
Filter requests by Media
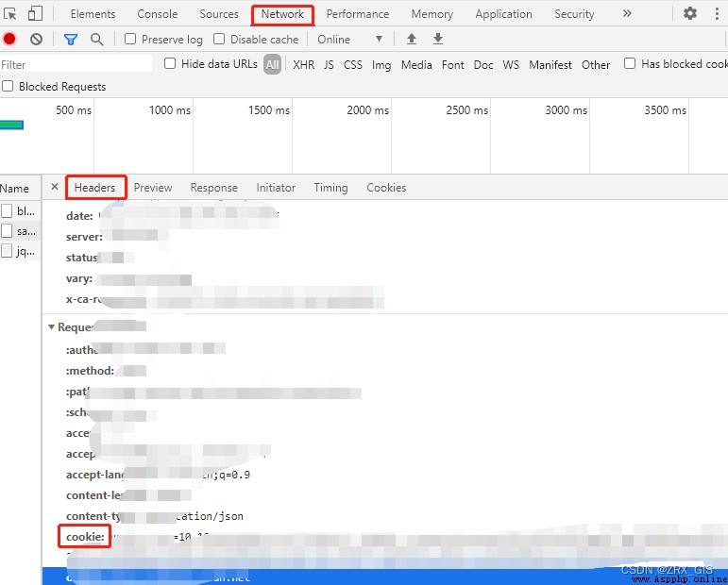point(416,64)
